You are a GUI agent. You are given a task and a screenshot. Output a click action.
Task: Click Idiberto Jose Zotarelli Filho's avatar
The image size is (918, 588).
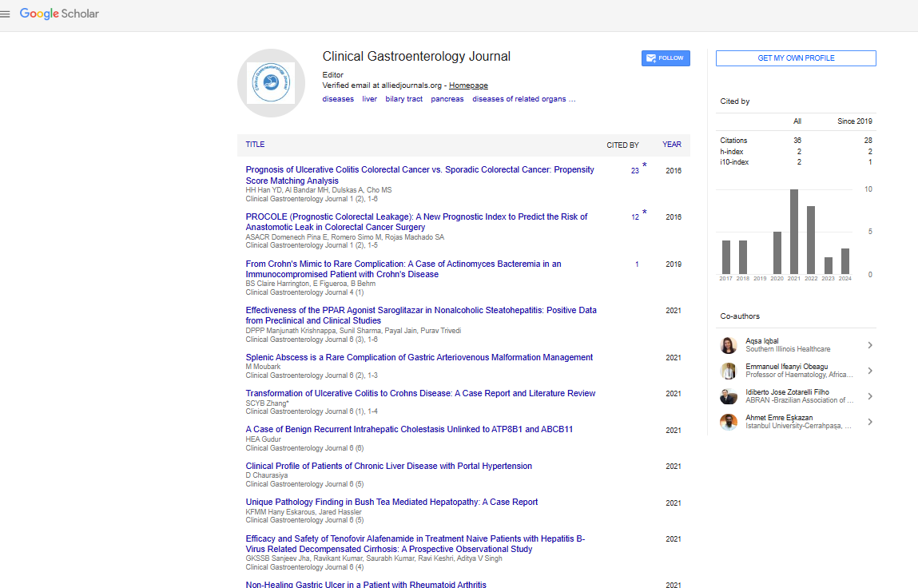pyautogui.click(x=728, y=396)
